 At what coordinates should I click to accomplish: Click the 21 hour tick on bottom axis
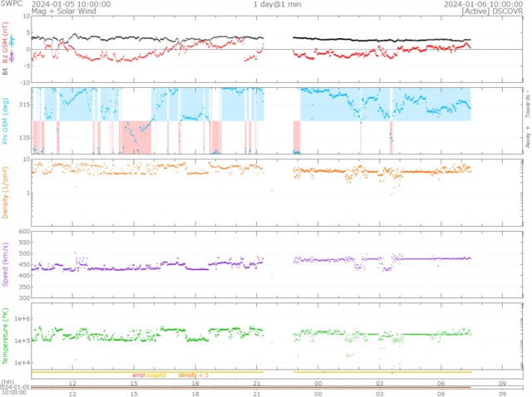point(258,383)
